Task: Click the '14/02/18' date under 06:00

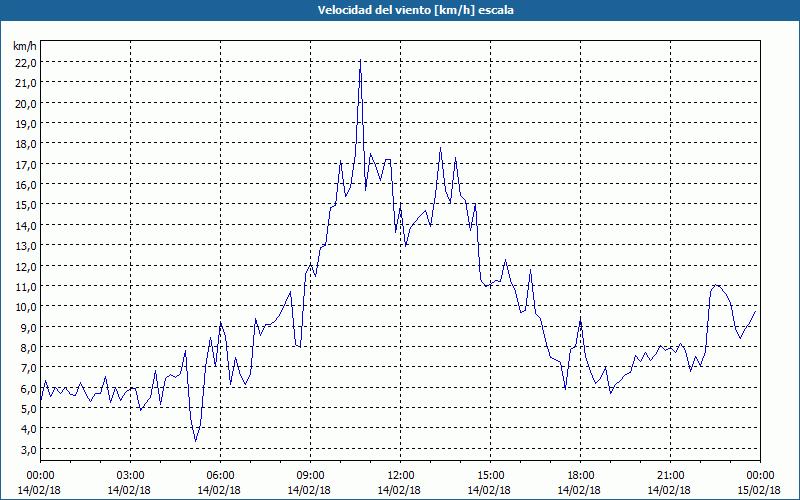Action: (x=219, y=490)
